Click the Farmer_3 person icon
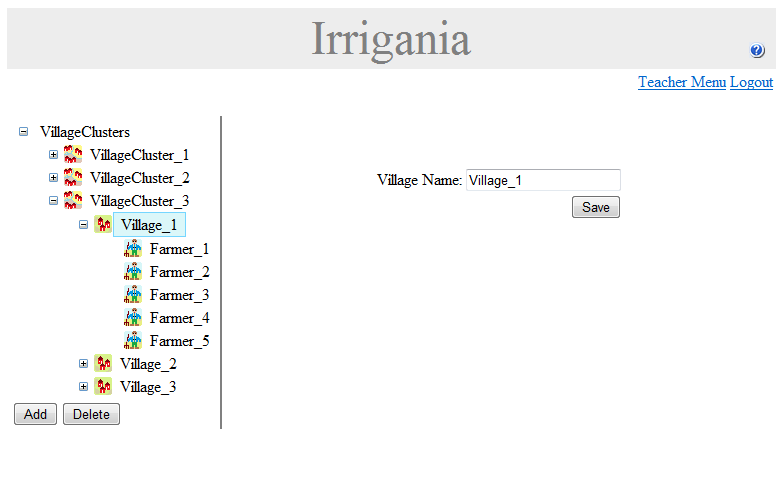Image resolution: width=784 pixels, height=478 pixels. pyautogui.click(x=133, y=295)
